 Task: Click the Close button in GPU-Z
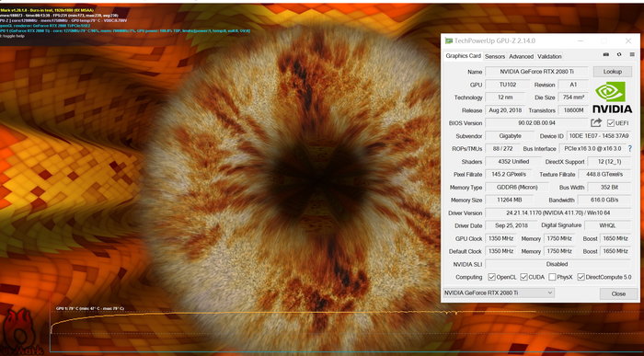click(618, 293)
